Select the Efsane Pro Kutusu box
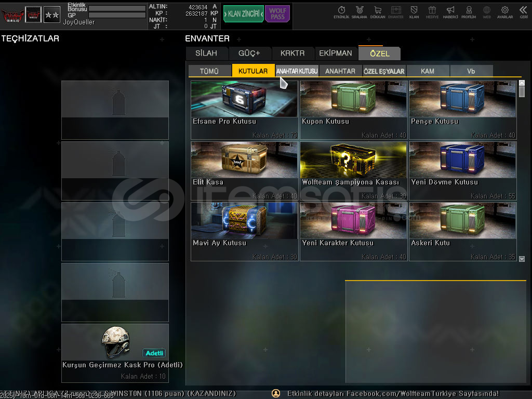This screenshot has height=399, width=532. 244,110
